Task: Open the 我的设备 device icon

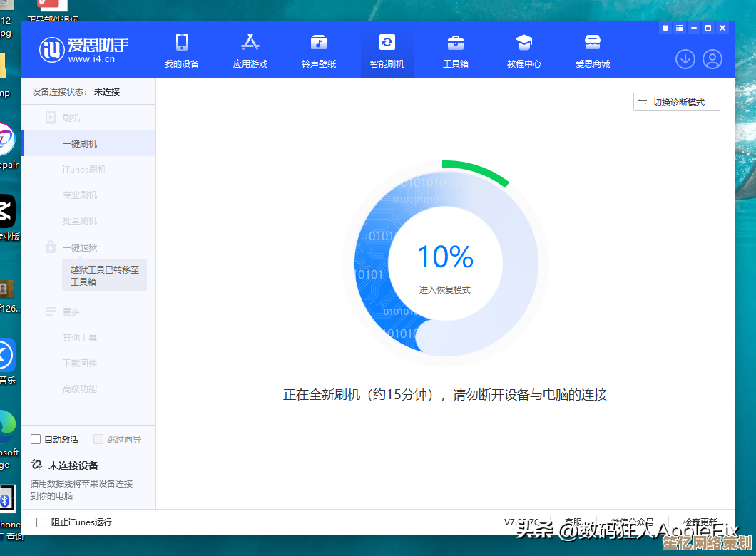Action: (x=182, y=42)
